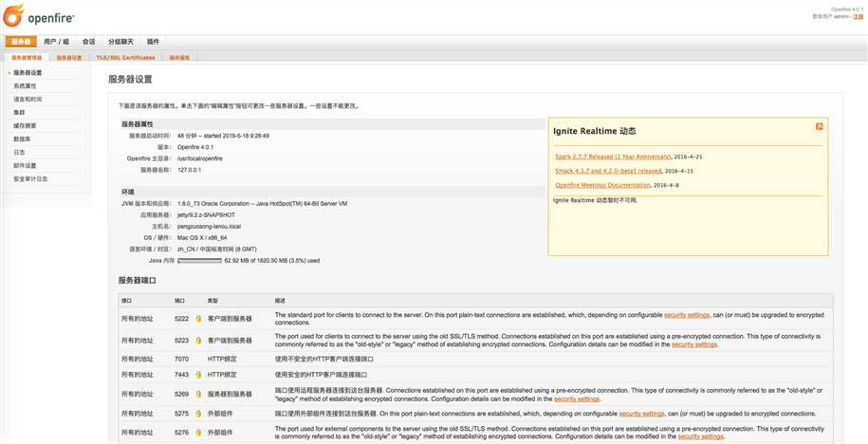Click the Java memory usage bar

coord(199,260)
